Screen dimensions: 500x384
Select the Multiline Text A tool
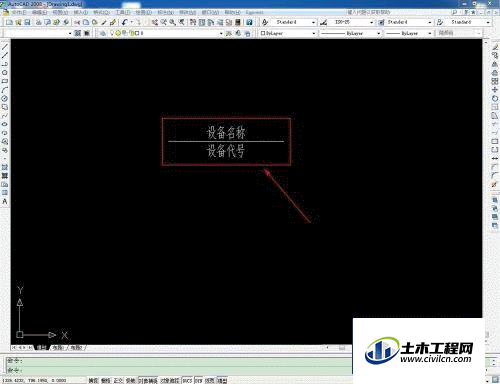[x=5, y=201]
